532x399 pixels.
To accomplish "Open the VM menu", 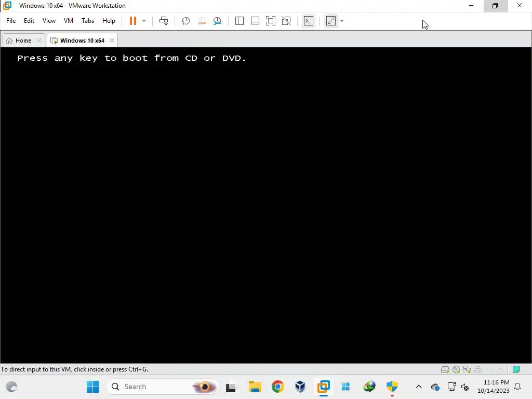I will pyautogui.click(x=68, y=21).
